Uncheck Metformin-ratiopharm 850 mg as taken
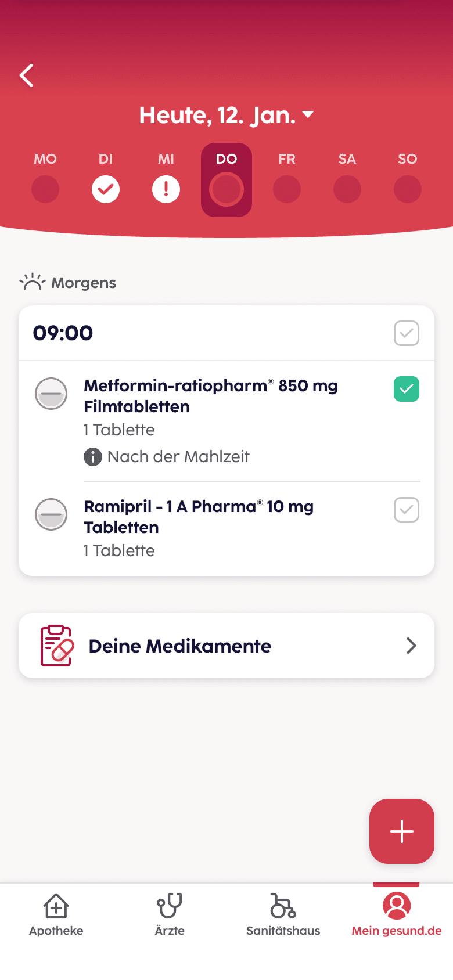 [407, 389]
